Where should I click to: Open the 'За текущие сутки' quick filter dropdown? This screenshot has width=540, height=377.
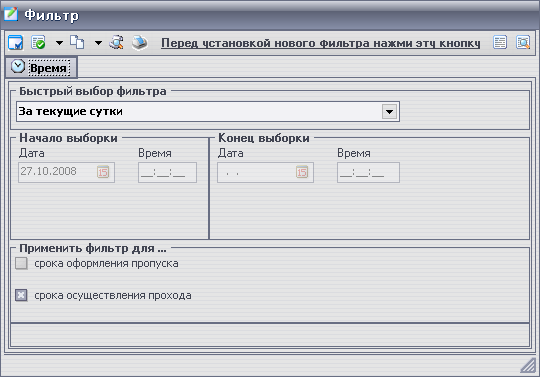[389, 112]
